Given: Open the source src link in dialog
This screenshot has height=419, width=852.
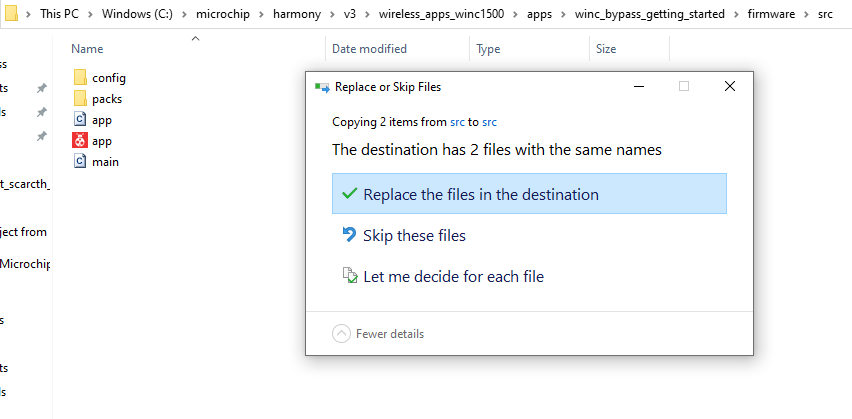Looking at the screenshot, I should [x=457, y=122].
